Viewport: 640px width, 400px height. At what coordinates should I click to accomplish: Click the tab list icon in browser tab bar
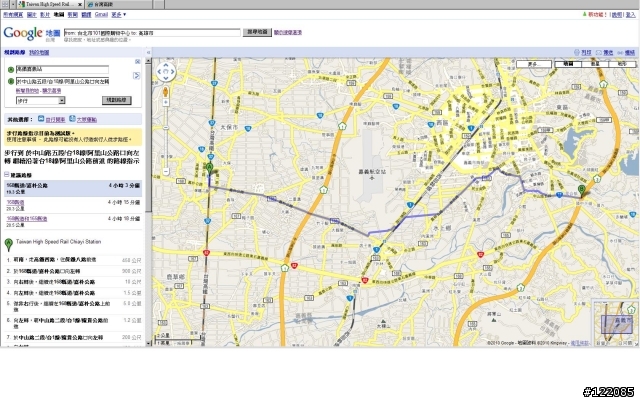click(x=4, y=4)
